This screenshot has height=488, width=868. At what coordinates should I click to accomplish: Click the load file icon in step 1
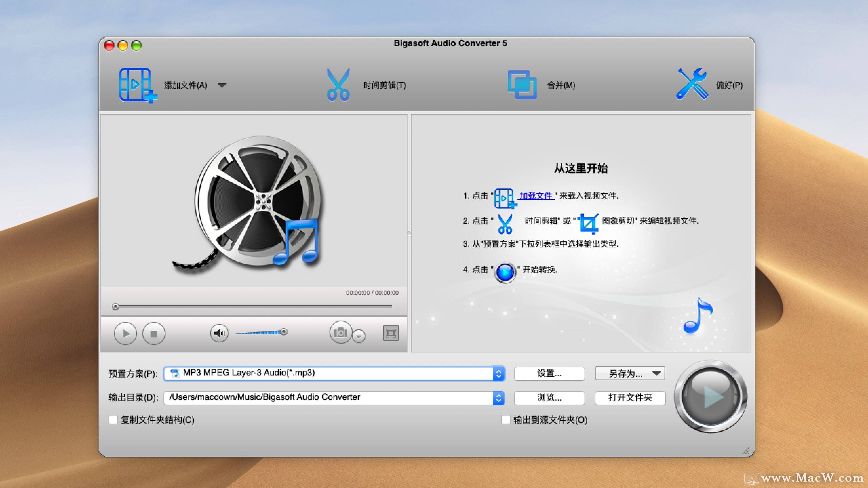click(505, 198)
